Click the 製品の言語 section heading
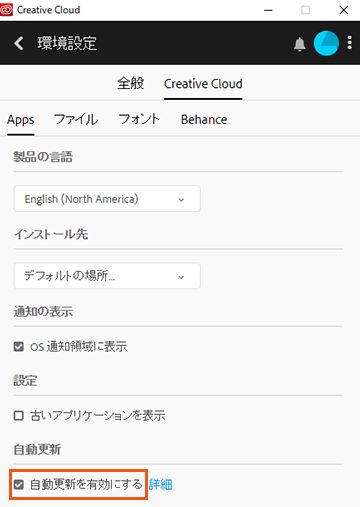 43,157
